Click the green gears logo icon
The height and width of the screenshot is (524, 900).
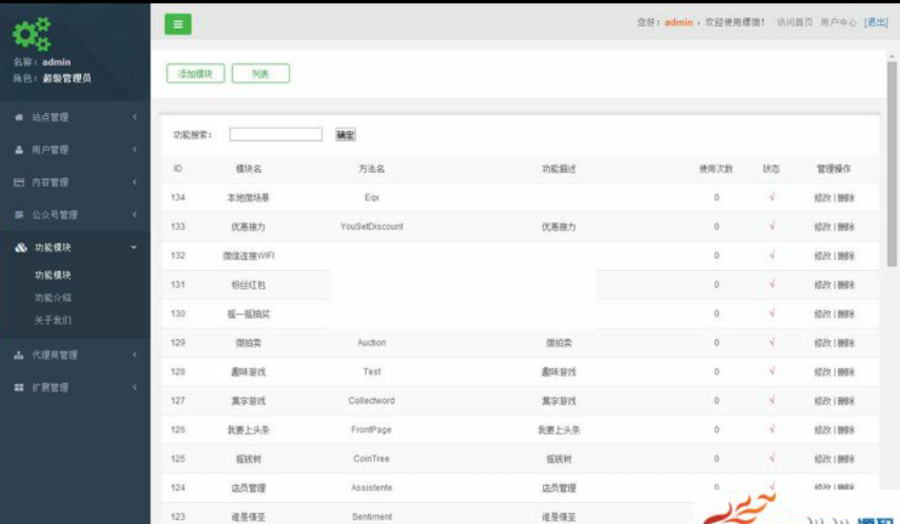point(32,34)
